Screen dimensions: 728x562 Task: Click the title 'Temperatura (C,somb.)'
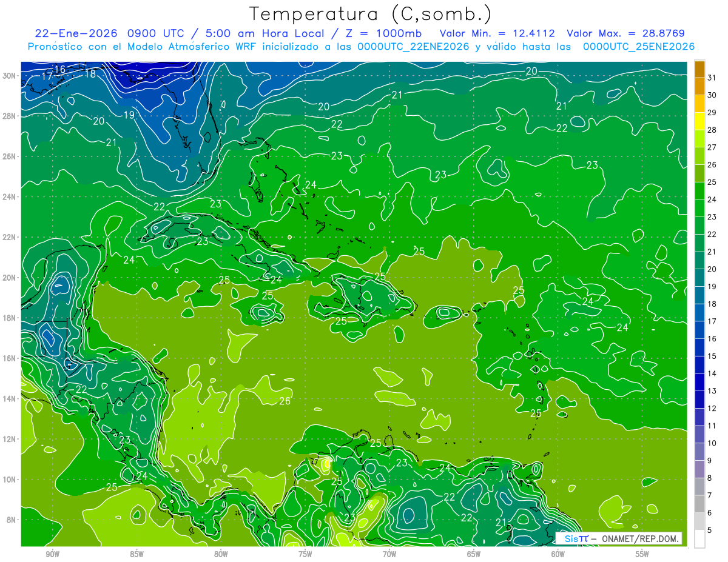click(x=371, y=14)
